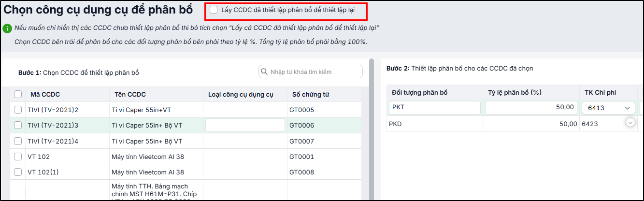Click the vertical scrollbar of the CCDC list
This screenshot has width=644, height=201.
(372, 129)
